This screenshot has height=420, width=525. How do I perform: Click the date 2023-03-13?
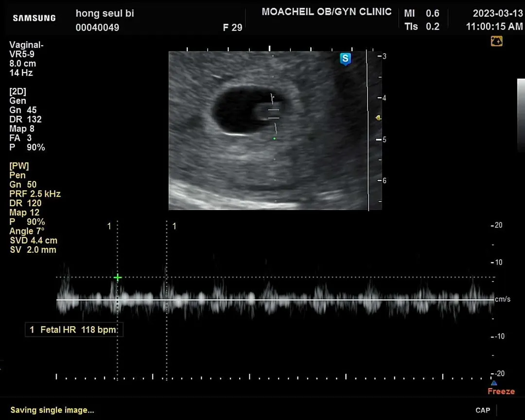point(498,14)
